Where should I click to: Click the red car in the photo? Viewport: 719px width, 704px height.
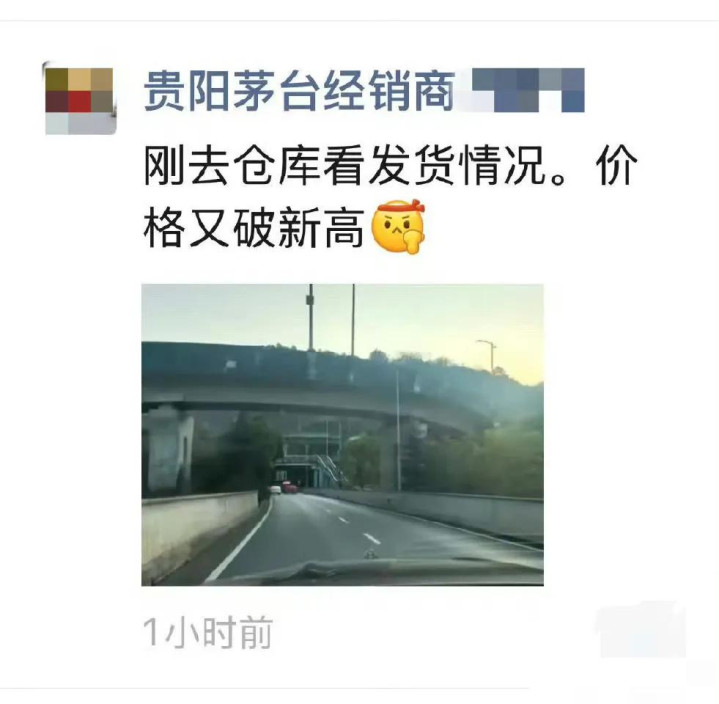coord(289,487)
